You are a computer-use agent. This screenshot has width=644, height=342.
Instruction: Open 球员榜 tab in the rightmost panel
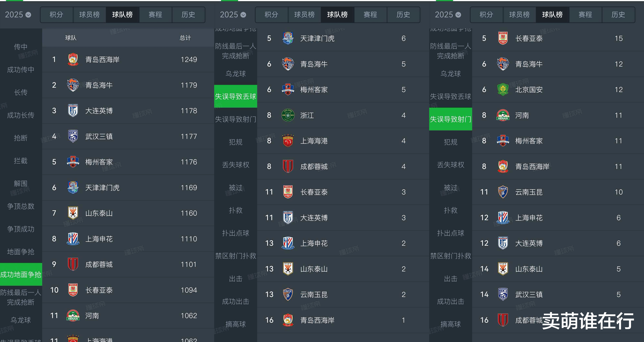pyautogui.click(x=519, y=15)
